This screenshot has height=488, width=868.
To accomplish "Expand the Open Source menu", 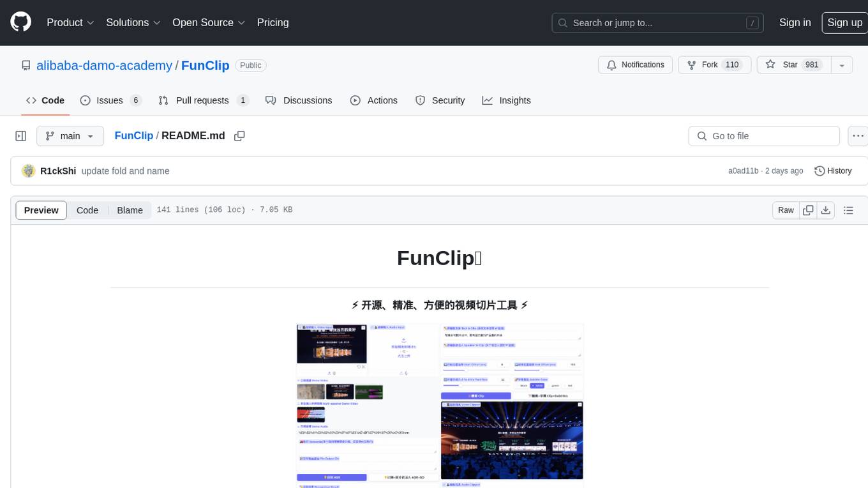I will pyautogui.click(x=209, y=22).
